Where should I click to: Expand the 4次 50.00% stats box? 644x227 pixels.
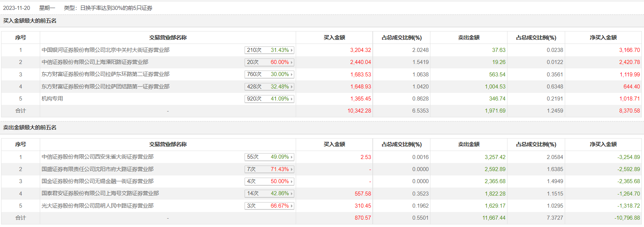269,181
